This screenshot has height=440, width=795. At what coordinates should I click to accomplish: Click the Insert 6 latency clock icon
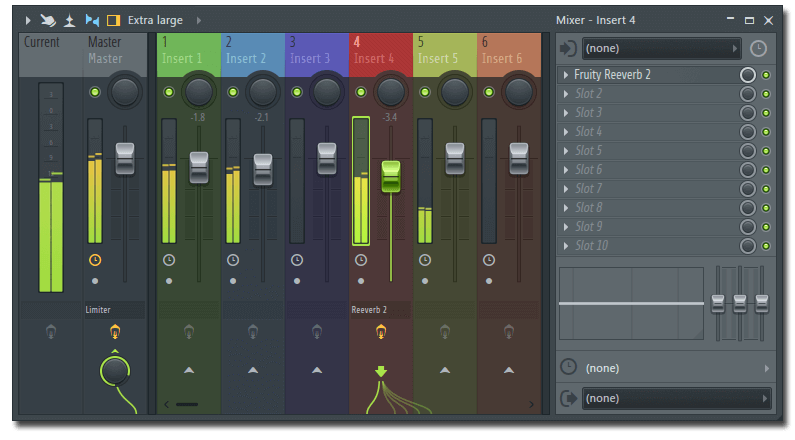(489, 260)
